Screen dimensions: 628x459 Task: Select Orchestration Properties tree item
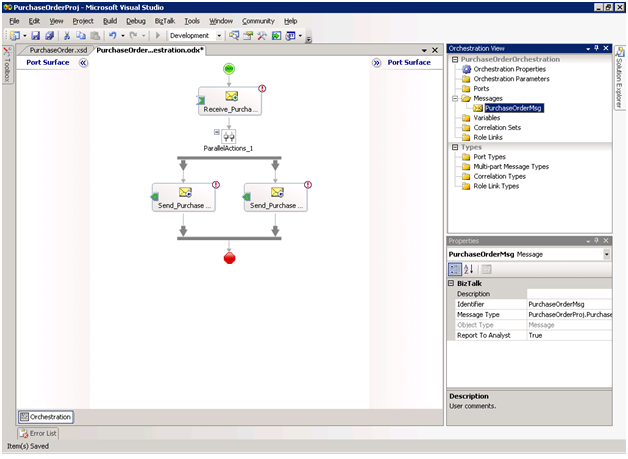click(x=509, y=69)
